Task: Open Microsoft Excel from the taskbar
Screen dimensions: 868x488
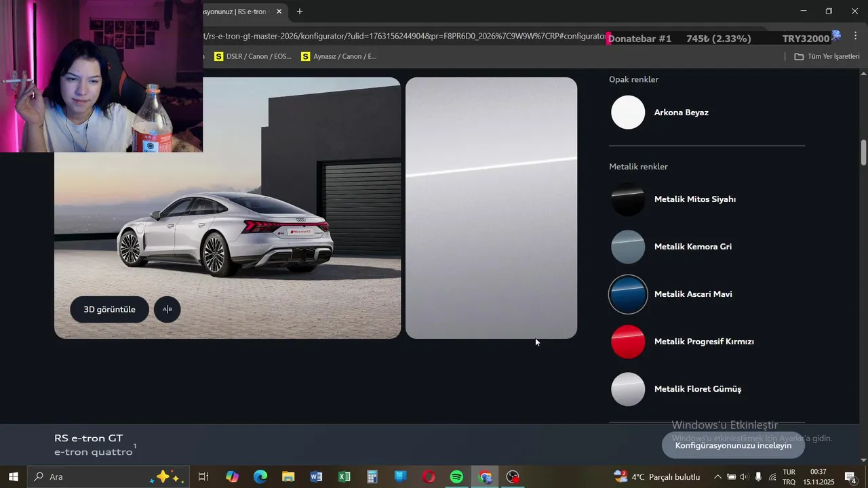Action: click(344, 477)
